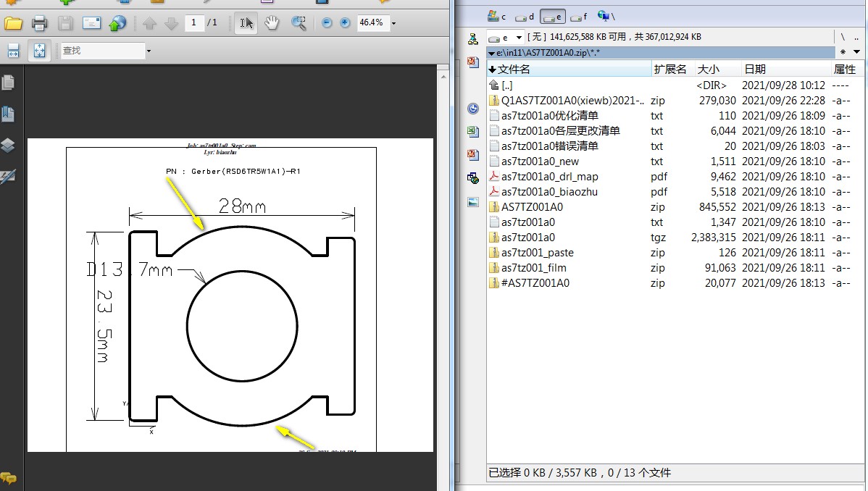Viewport: 868px width, 491px height.
Task: Switch to drive f in Total Commander
Action: 578,17
